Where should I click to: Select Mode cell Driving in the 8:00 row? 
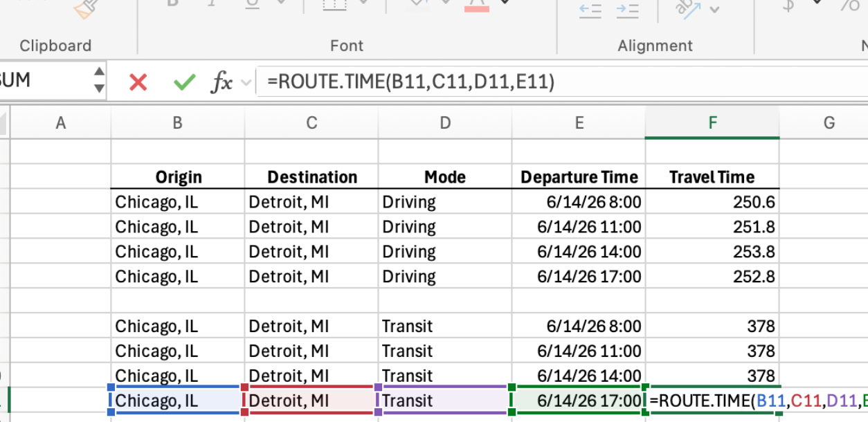445,202
